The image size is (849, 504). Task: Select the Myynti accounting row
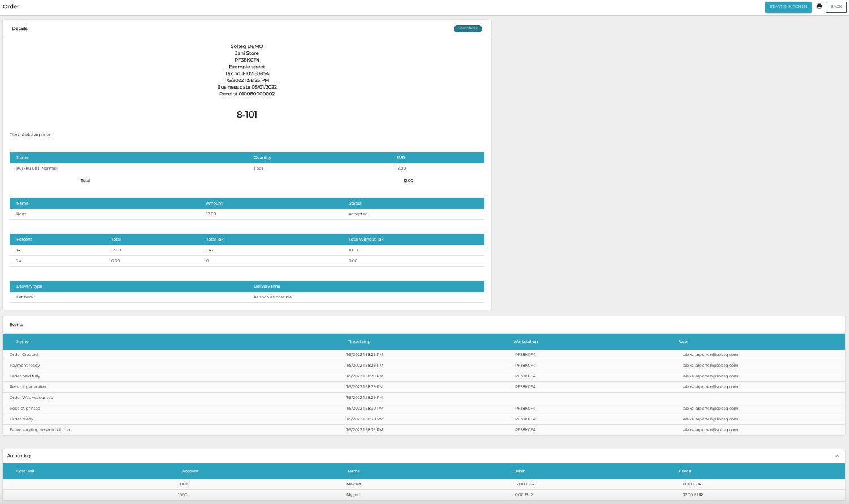pyautogui.click(x=354, y=495)
